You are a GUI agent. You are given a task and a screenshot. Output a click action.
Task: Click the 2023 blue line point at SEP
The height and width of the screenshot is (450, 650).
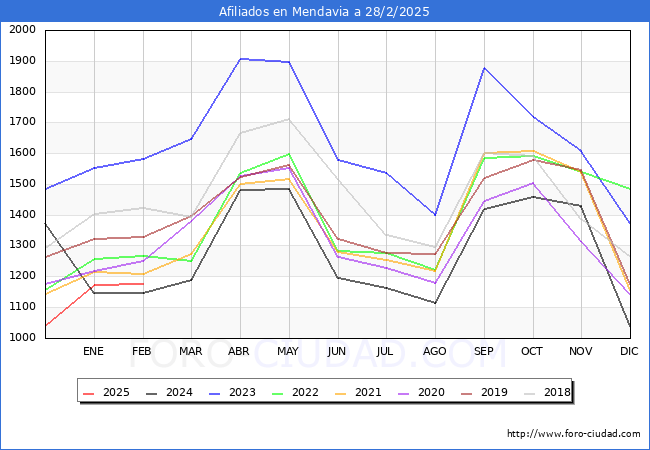click(x=484, y=68)
